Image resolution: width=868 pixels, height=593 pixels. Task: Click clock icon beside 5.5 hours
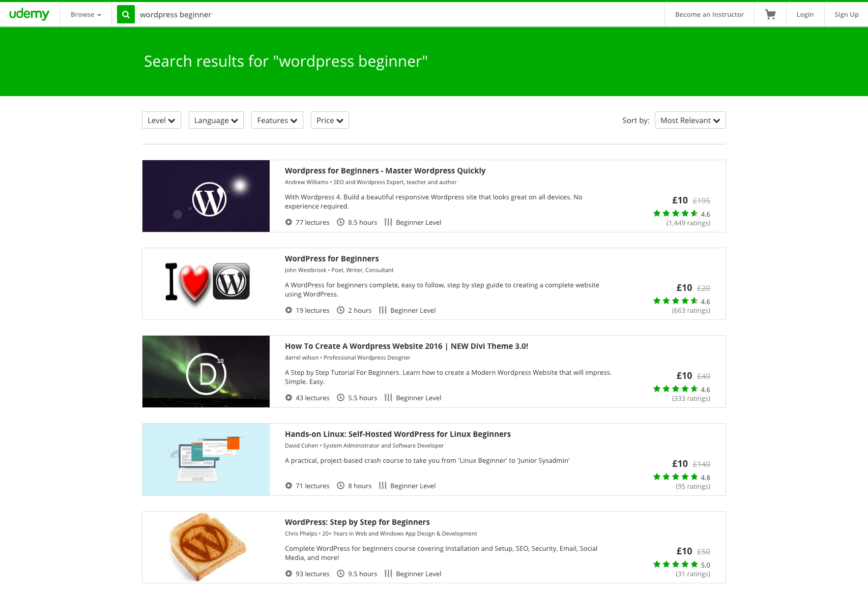coord(341,398)
